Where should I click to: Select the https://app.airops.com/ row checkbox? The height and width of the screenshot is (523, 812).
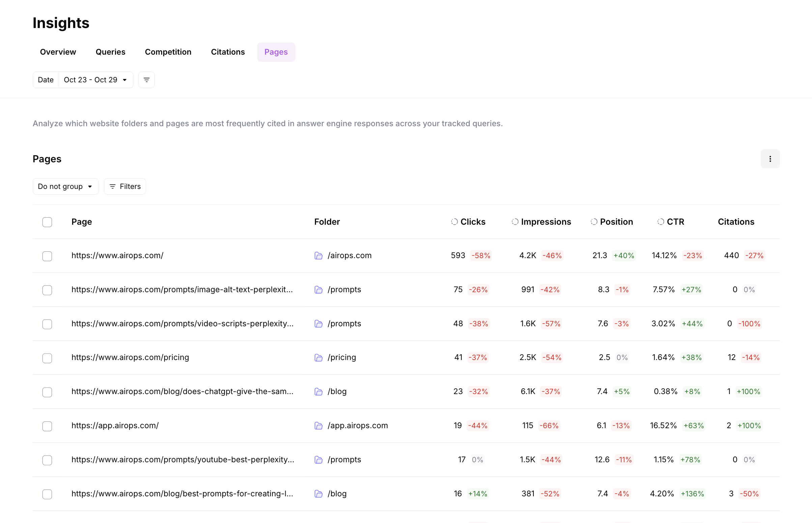(x=47, y=426)
